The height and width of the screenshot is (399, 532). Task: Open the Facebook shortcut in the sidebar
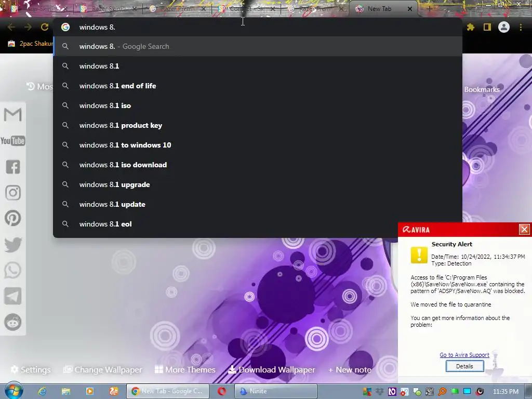pos(13,167)
